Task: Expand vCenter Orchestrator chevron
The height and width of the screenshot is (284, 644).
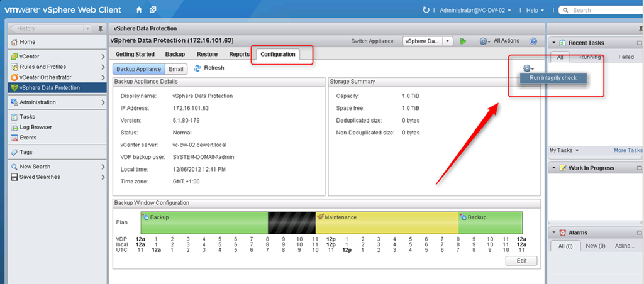Action: (103, 77)
